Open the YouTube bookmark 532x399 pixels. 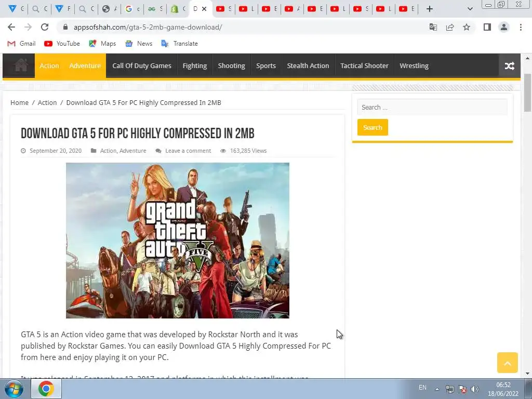(62, 44)
